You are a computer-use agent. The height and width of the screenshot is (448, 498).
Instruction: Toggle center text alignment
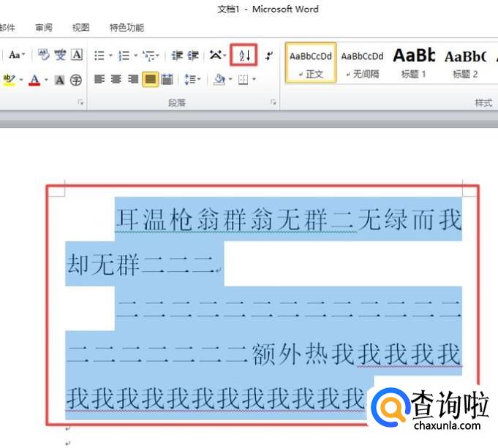[x=116, y=80]
